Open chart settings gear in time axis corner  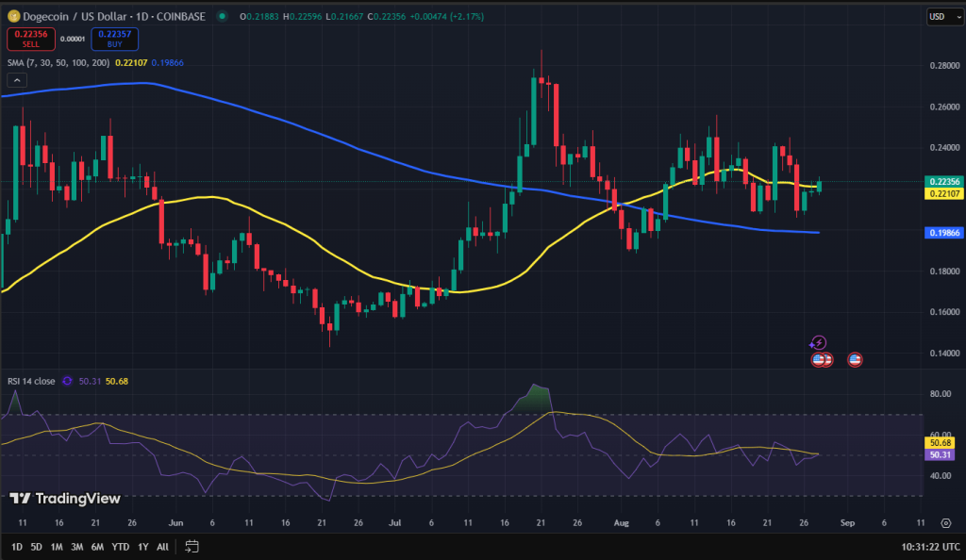coord(946,522)
